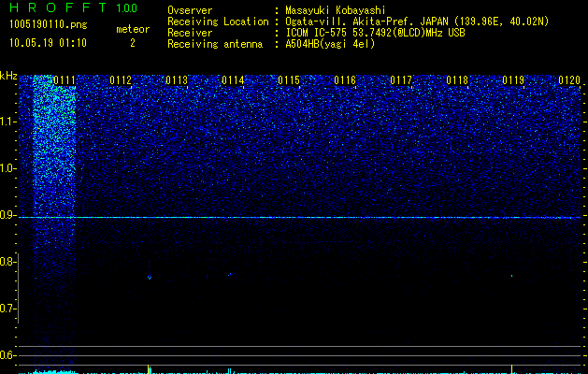588x374 pixels.
Task: Click the horizontal carrier line near 0.9 kHz
Action: pyautogui.click(x=299, y=217)
